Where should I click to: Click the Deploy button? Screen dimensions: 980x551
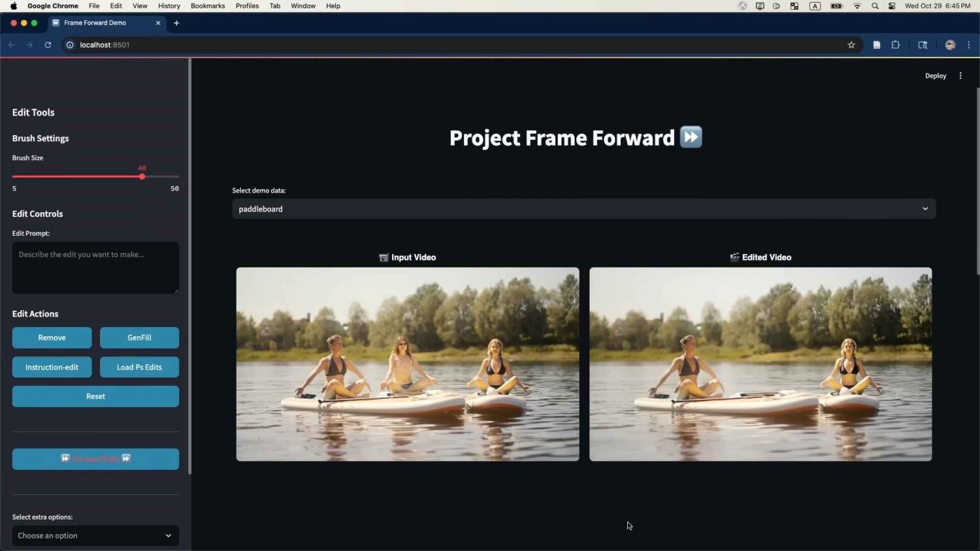coord(935,75)
